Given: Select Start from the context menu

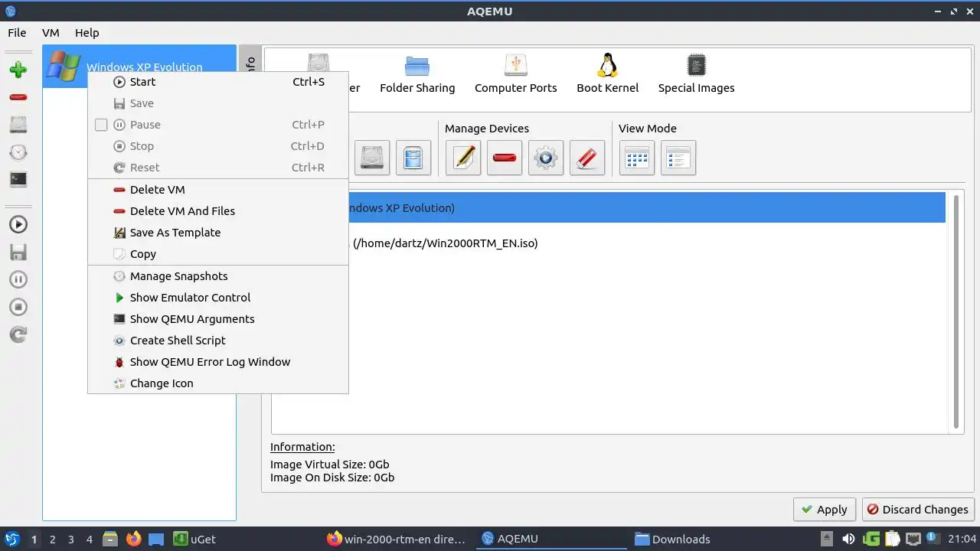Looking at the screenshot, I should click(x=218, y=82).
